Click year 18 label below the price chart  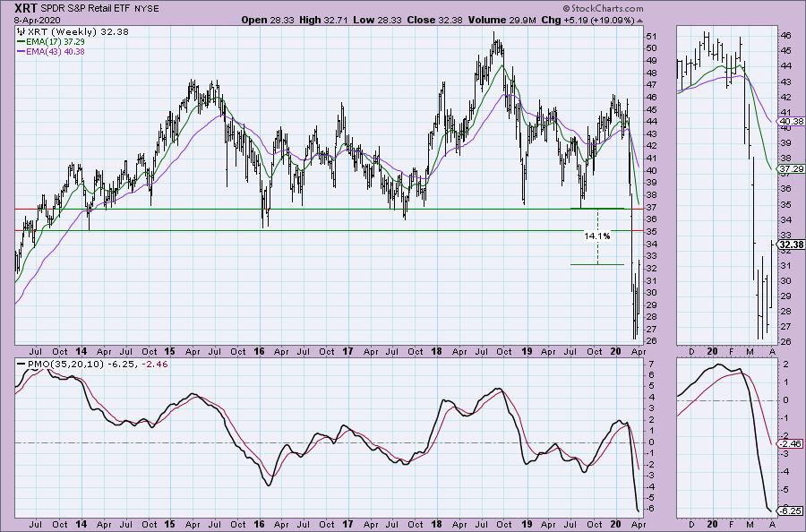point(436,352)
